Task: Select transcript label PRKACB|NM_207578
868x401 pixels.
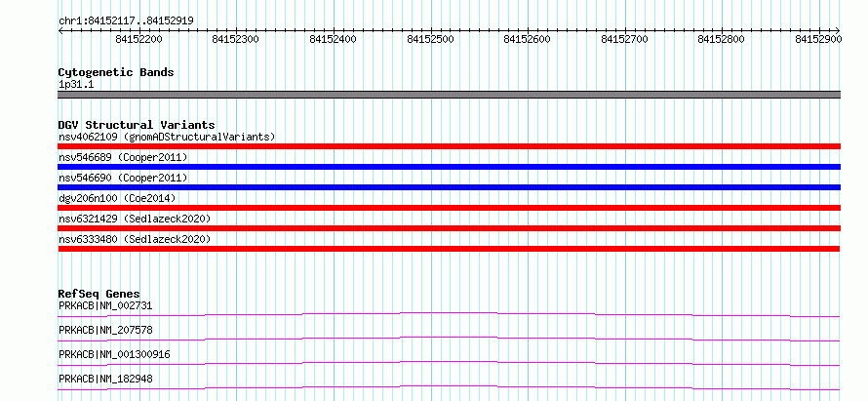Action: point(105,330)
